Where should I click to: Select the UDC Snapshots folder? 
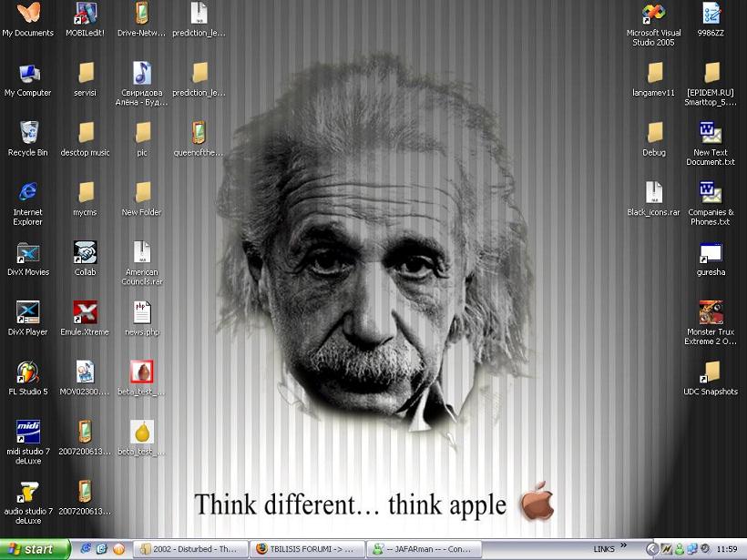click(x=711, y=372)
